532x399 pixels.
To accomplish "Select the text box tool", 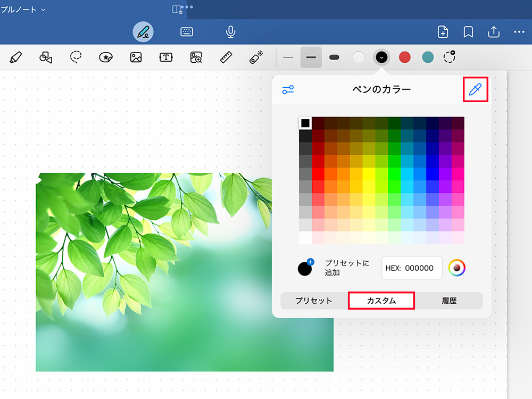I will click(x=166, y=57).
